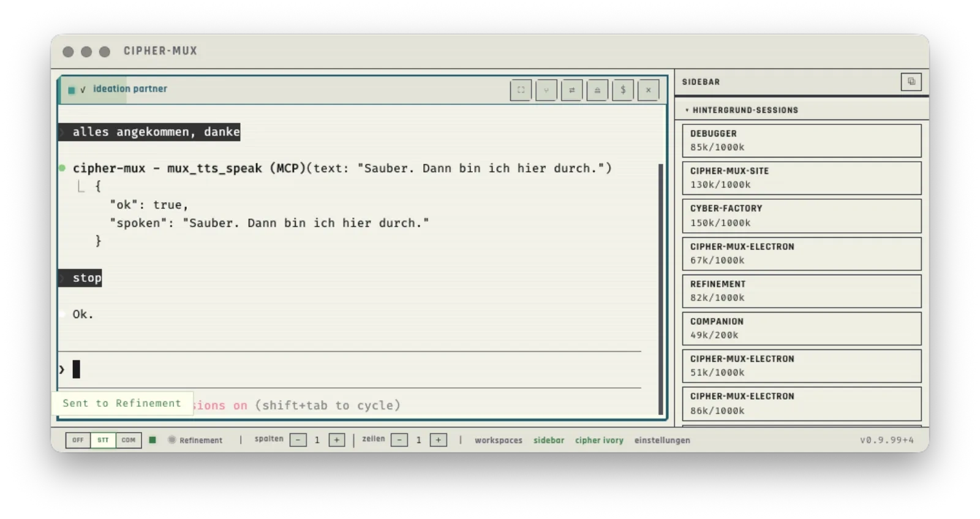This screenshot has height=519, width=980.
Task: Open the CIPHER-MUX-SITE session card
Action: [x=802, y=178]
